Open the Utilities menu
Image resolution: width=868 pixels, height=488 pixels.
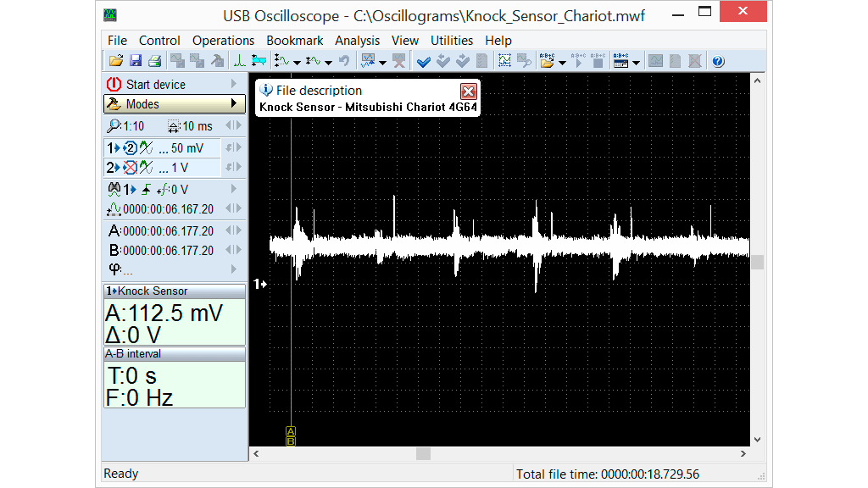452,41
